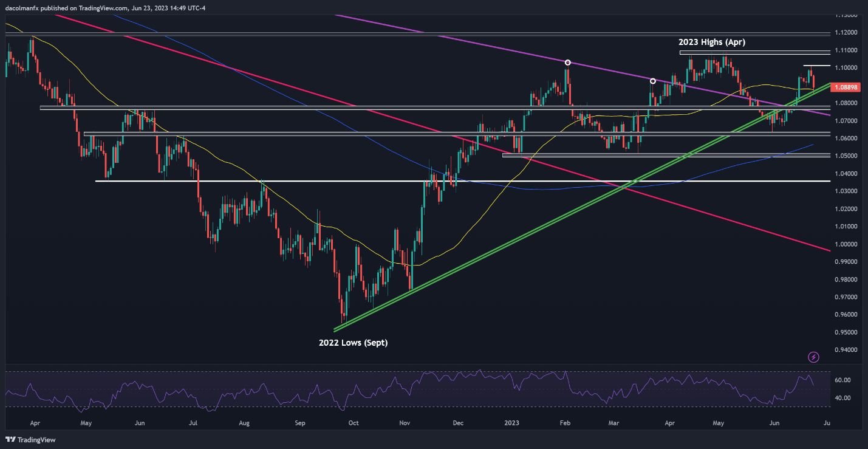Click the Oct label on time axis
Viewport: 868px width, 449px height.
click(354, 422)
